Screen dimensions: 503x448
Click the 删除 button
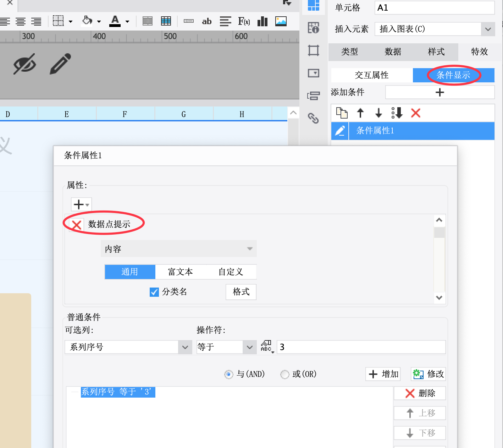coord(420,393)
